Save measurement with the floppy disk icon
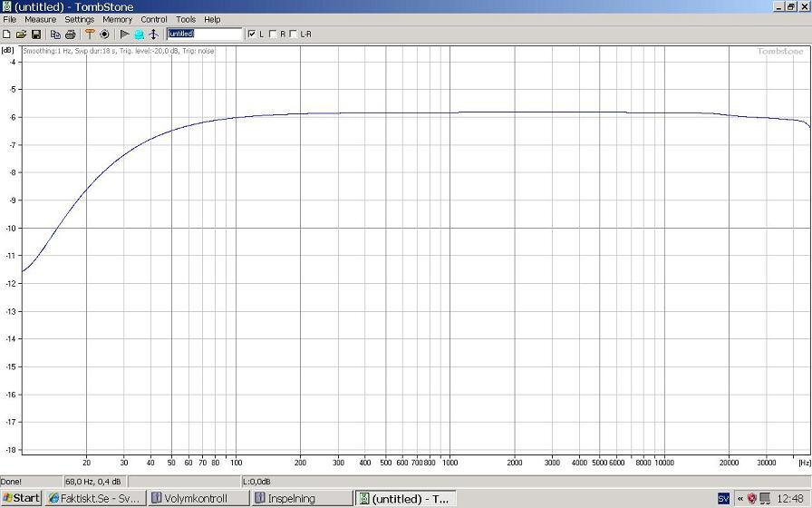The height and width of the screenshot is (508, 812). click(36, 34)
